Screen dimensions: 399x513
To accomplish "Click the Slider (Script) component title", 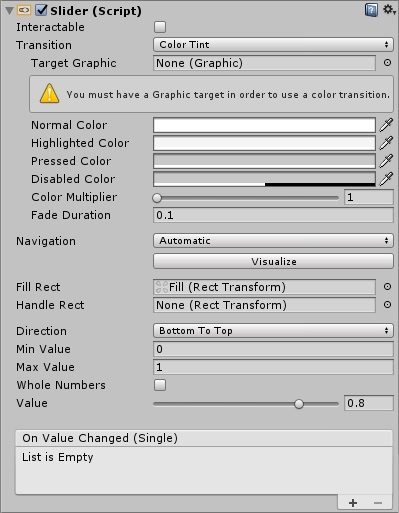I will point(96,11).
